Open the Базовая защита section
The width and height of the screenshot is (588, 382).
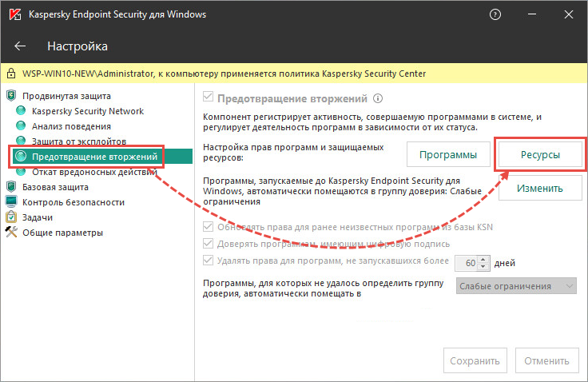pos(55,187)
